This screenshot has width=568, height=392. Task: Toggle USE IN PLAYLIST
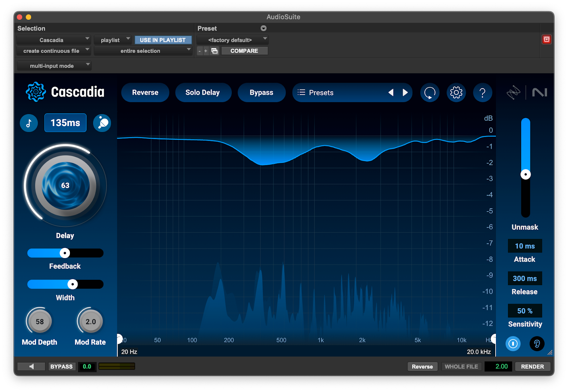pyautogui.click(x=163, y=40)
